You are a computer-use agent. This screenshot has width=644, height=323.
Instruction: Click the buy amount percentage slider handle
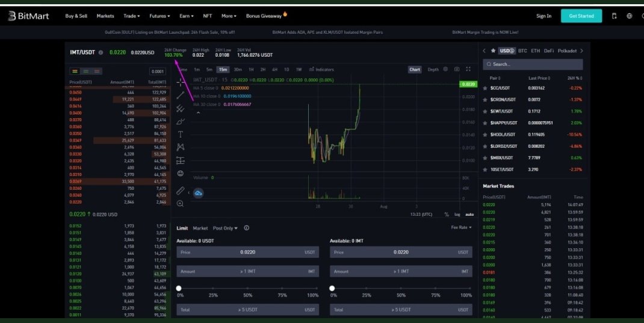(x=179, y=289)
